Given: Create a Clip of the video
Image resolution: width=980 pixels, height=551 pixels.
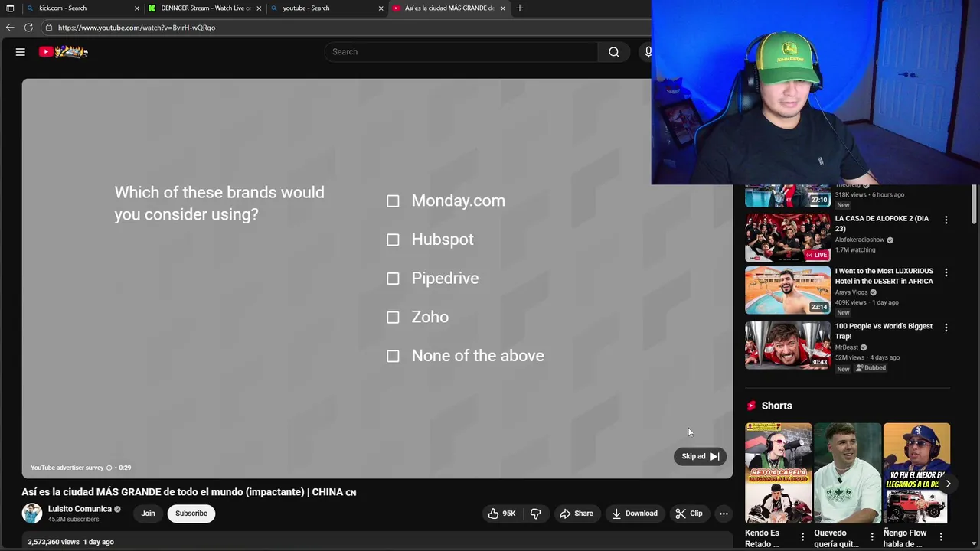Looking at the screenshot, I should [688, 514].
